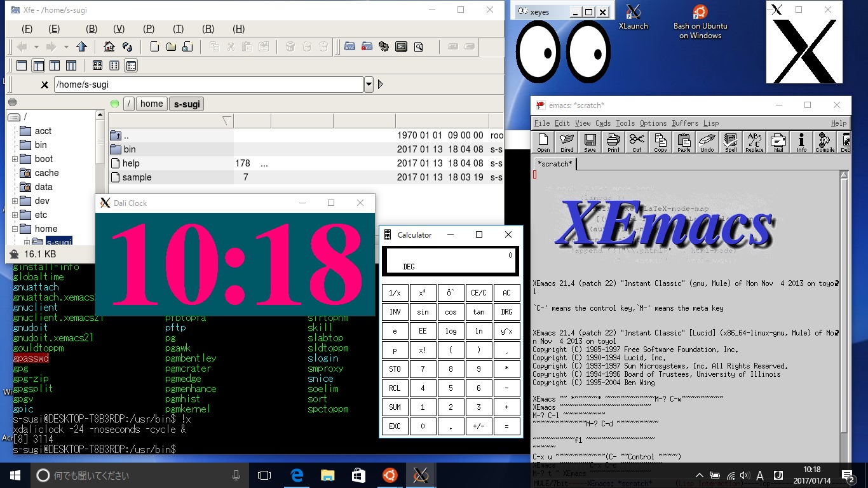Toggle the DRG angle mode in Calculator
This screenshot has height=488, width=868.
pyautogui.click(x=506, y=312)
